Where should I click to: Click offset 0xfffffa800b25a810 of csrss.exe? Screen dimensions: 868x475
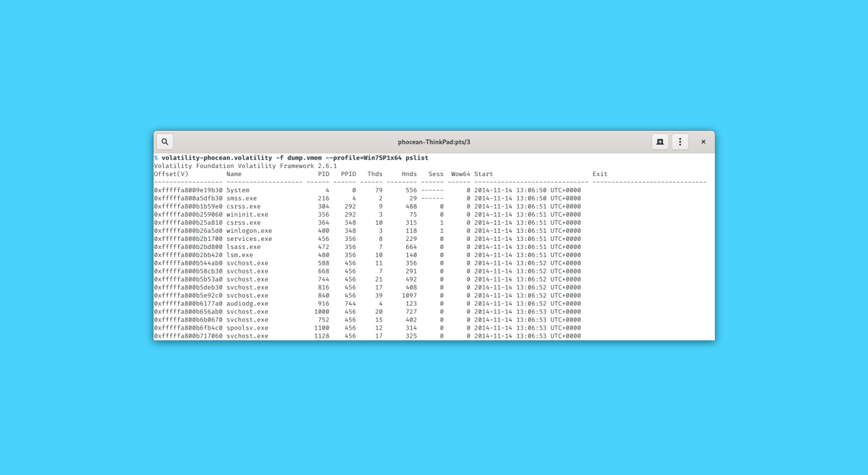tap(188, 223)
